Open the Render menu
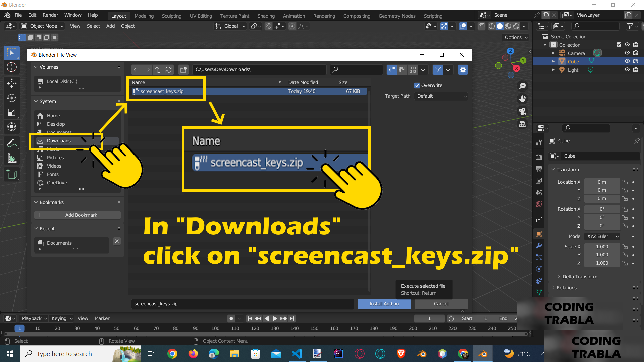Viewport: 644px width, 362px height. (x=50, y=15)
